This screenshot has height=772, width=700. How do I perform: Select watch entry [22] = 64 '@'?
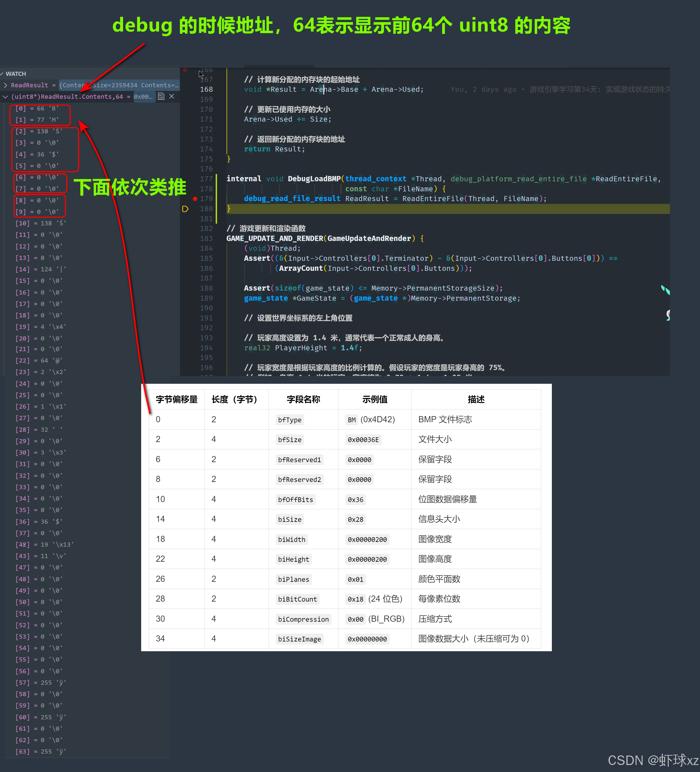point(39,360)
